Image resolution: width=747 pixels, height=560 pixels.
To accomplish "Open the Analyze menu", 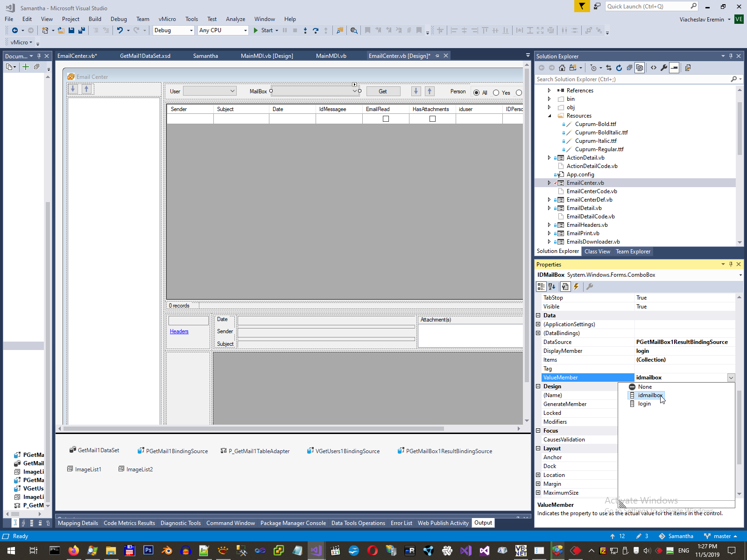I will point(235,19).
